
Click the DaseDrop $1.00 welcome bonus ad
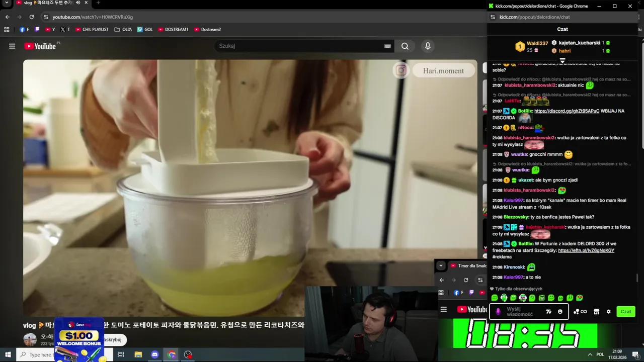coord(79,339)
